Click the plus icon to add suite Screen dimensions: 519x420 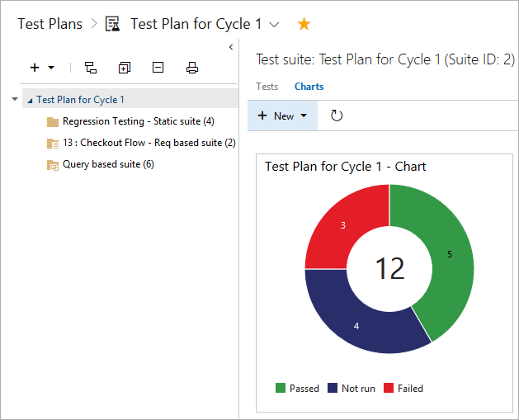(x=35, y=68)
